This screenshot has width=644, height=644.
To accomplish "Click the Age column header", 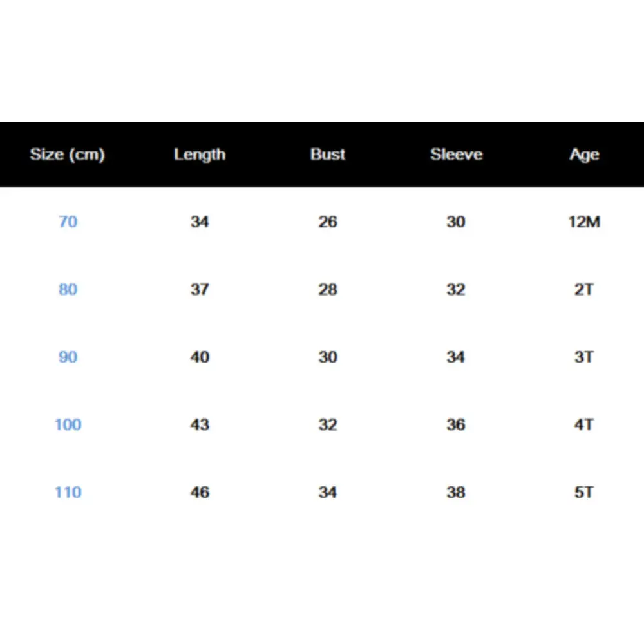I will pyautogui.click(x=584, y=155).
